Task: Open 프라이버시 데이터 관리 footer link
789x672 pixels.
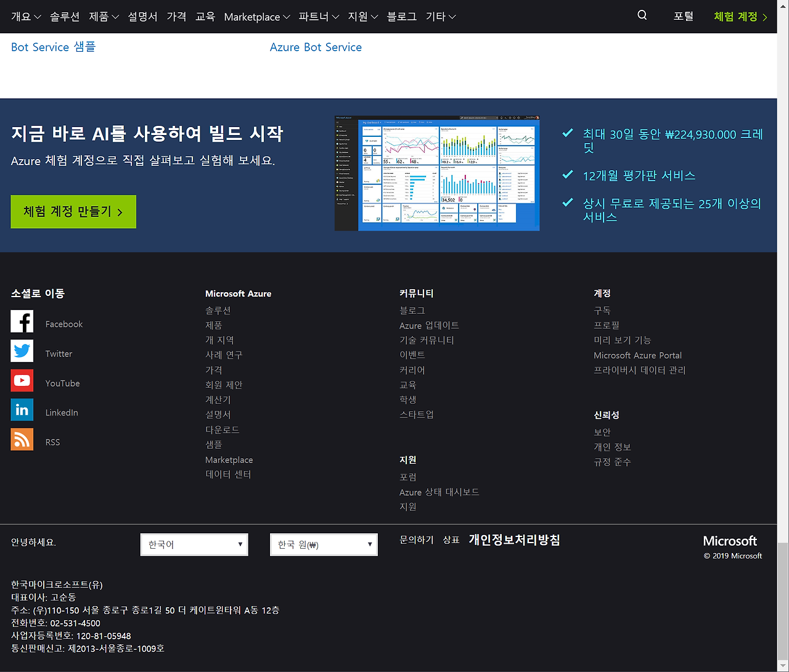Action: 640,370
